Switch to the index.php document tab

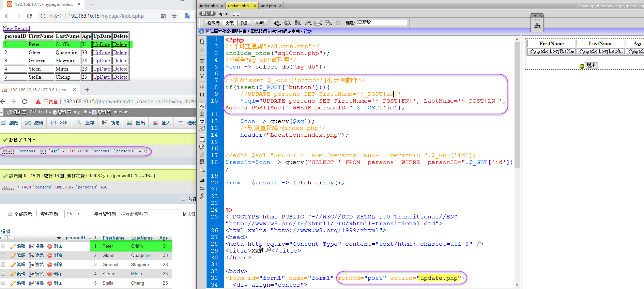(x=209, y=6)
